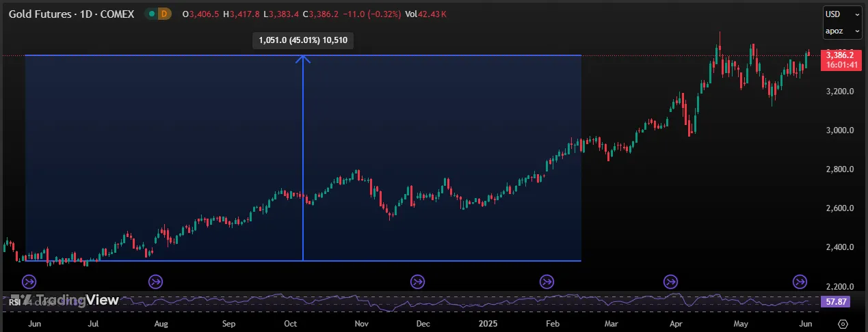This screenshot has width=868, height=332.
Task: Click the Vol 42.43K volume label
Action: (x=425, y=14)
